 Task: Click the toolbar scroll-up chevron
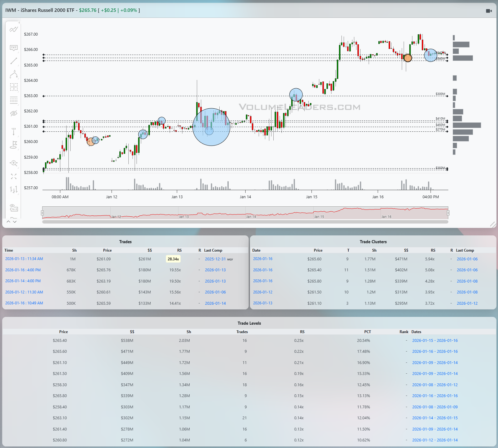click(8, 221)
